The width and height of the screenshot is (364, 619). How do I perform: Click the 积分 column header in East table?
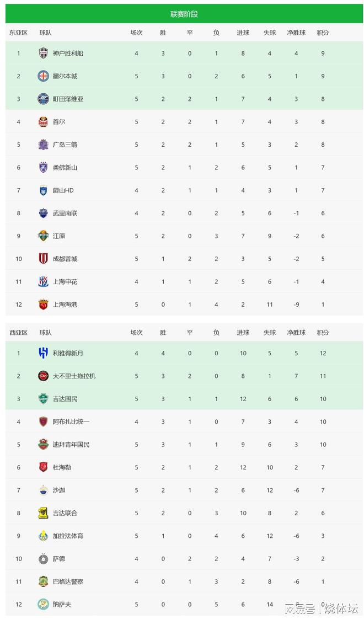click(323, 33)
